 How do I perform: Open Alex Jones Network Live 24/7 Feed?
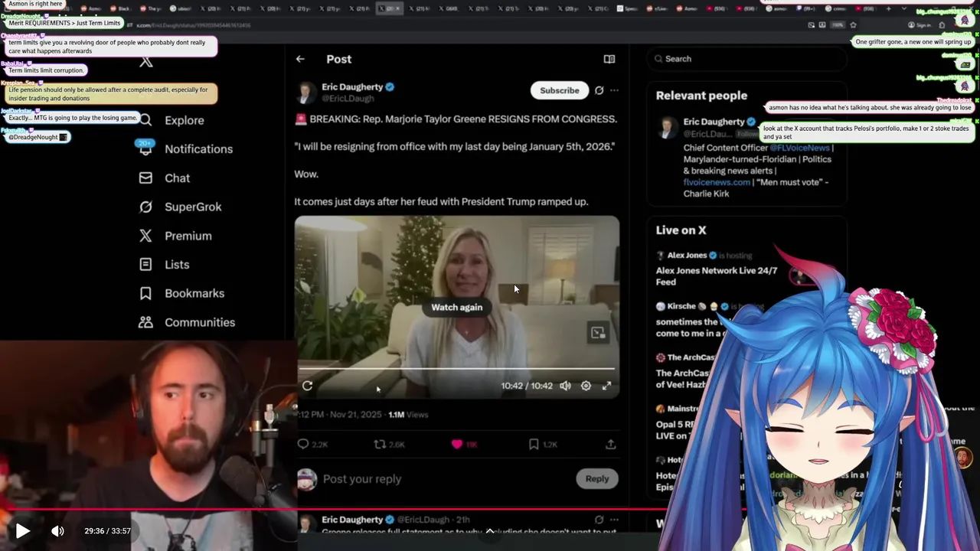pos(717,276)
